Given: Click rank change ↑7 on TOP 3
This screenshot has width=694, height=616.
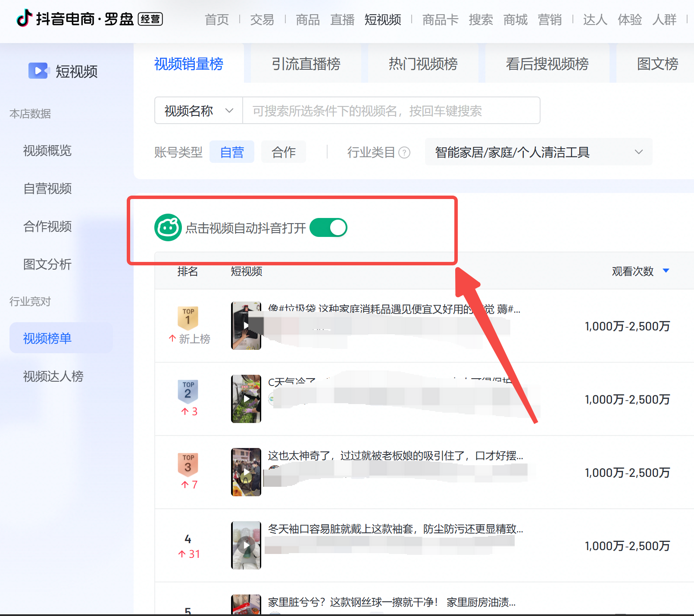Looking at the screenshot, I should pyautogui.click(x=189, y=485).
